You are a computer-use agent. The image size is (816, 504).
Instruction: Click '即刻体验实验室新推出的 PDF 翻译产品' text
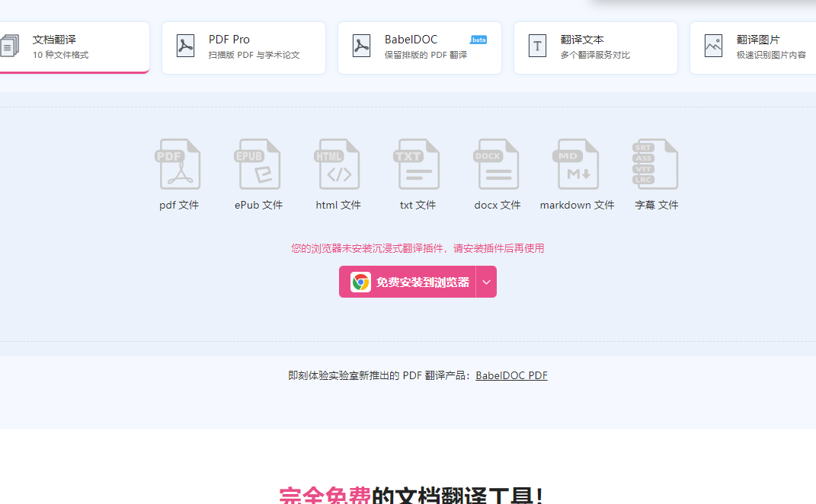(x=379, y=375)
